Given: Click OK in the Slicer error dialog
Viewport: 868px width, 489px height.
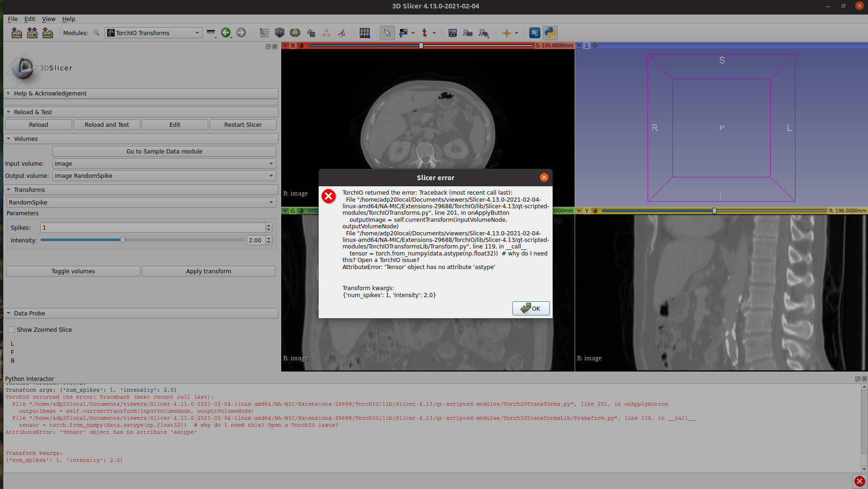Looking at the screenshot, I should tap(531, 308).
